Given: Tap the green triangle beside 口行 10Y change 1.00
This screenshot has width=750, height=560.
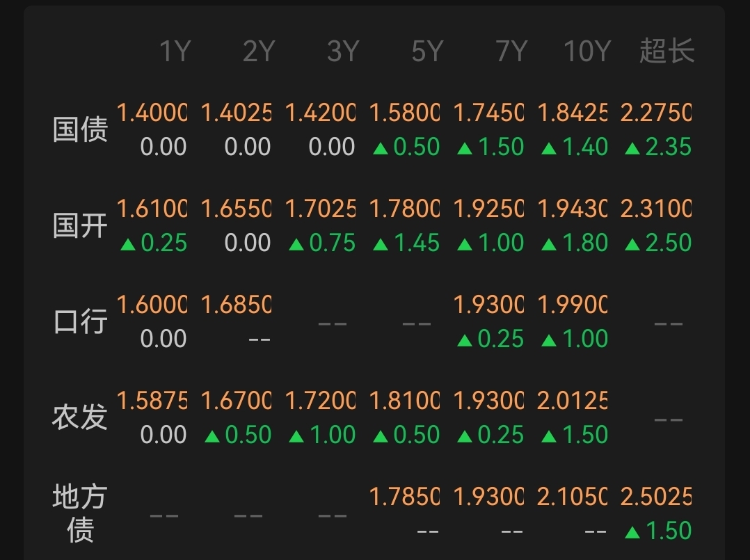Looking at the screenshot, I should coord(549,340).
